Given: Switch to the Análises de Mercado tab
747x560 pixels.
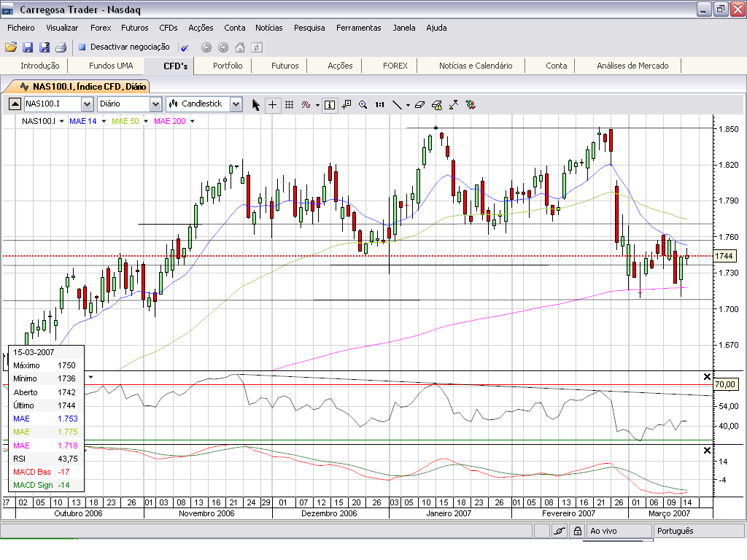Looking at the screenshot, I should 632,66.
